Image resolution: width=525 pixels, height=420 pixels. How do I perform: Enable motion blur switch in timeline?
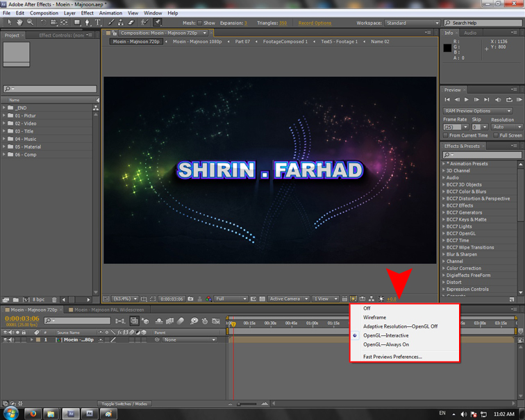point(181,321)
